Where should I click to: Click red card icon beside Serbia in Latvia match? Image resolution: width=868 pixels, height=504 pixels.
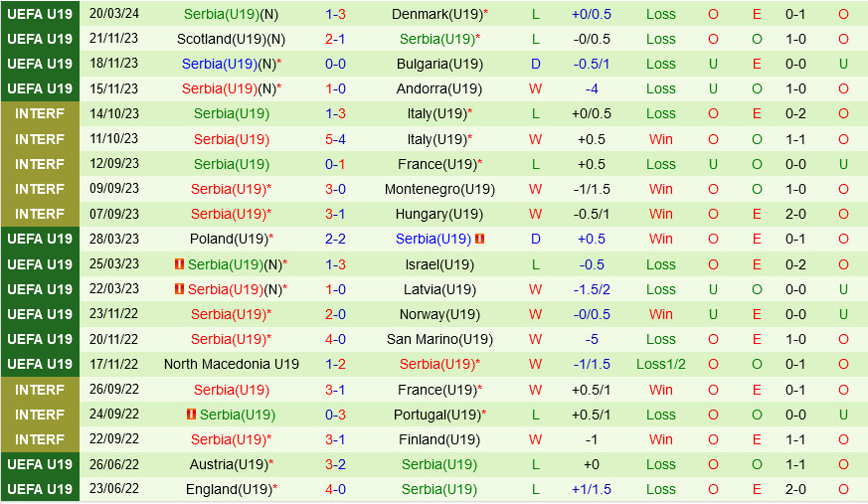pos(180,289)
